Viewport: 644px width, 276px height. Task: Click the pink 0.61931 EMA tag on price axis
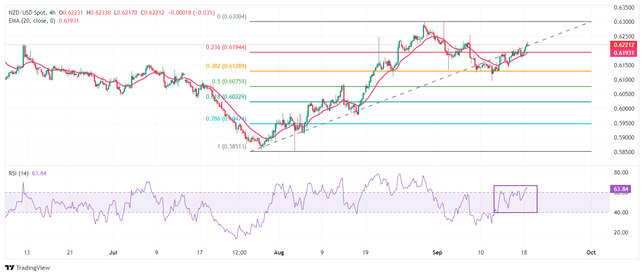[624, 53]
